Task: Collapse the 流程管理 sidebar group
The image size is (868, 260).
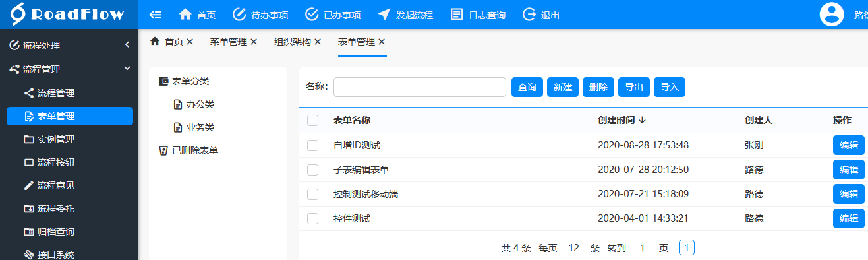Action: tap(69, 69)
